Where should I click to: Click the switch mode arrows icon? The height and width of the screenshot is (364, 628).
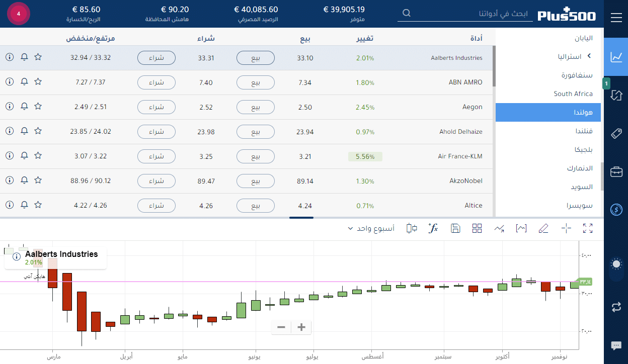point(616,307)
